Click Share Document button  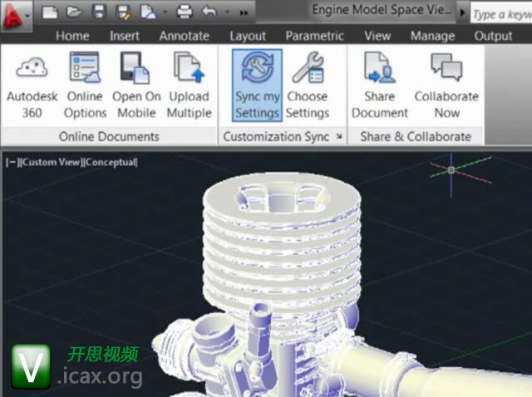(x=379, y=85)
